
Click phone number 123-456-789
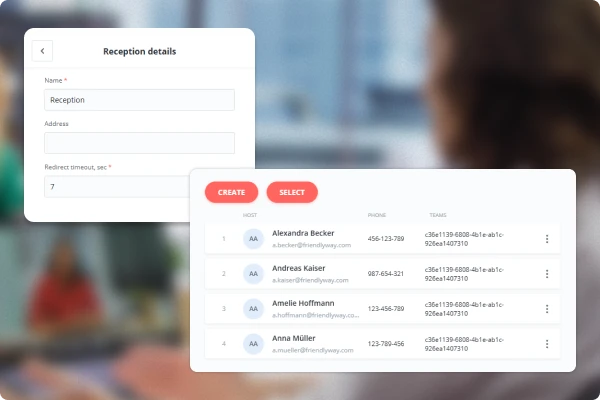click(x=386, y=309)
